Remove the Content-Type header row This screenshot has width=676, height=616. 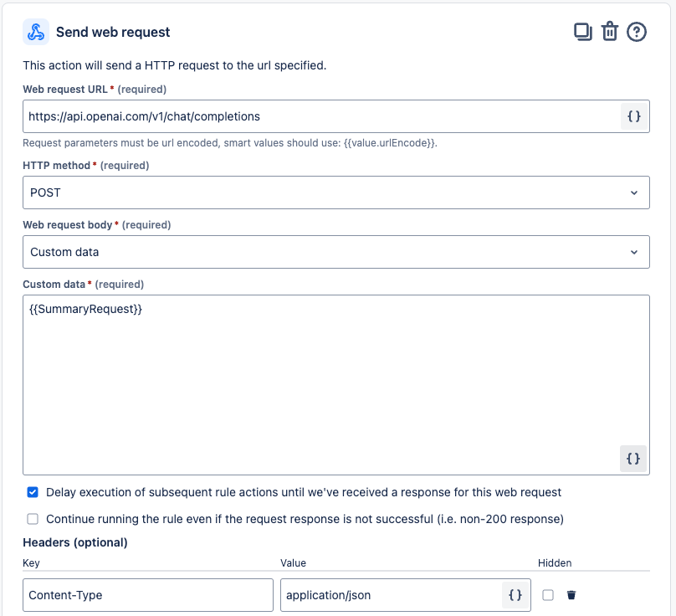click(x=571, y=595)
